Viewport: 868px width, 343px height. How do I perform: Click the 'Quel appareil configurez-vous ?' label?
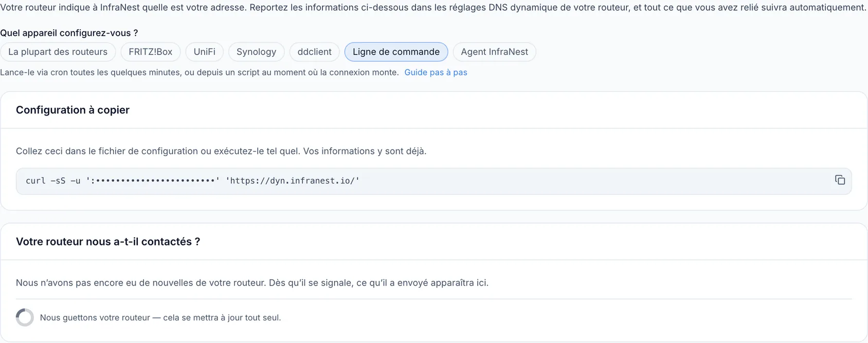pyautogui.click(x=69, y=33)
